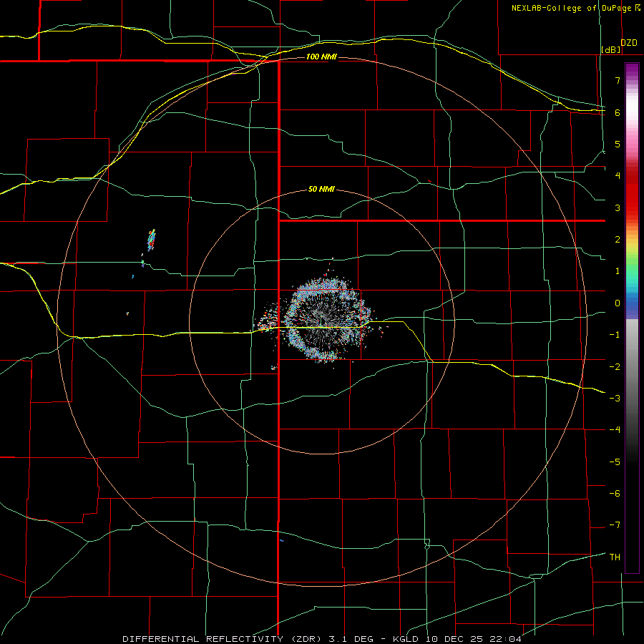Click the 50 NMI range ring label
This screenshot has height=644, width=644.
click(x=321, y=189)
